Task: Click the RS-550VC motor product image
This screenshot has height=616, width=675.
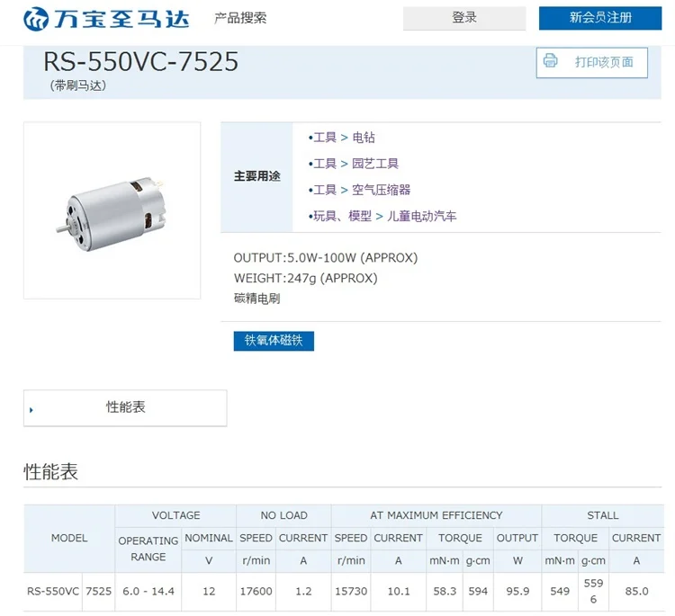Action: tap(112, 210)
